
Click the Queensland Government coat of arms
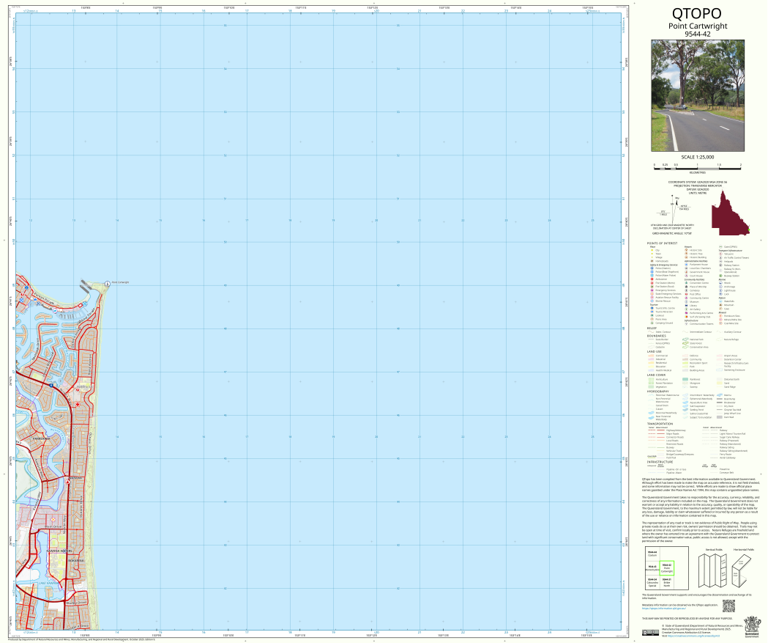tap(751, 626)
